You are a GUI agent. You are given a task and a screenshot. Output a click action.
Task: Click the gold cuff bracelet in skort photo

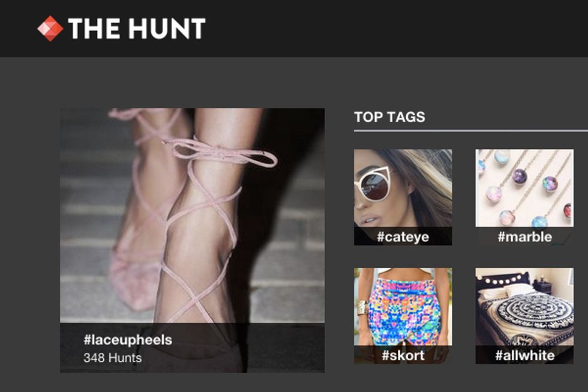click(x=363, y=309)
